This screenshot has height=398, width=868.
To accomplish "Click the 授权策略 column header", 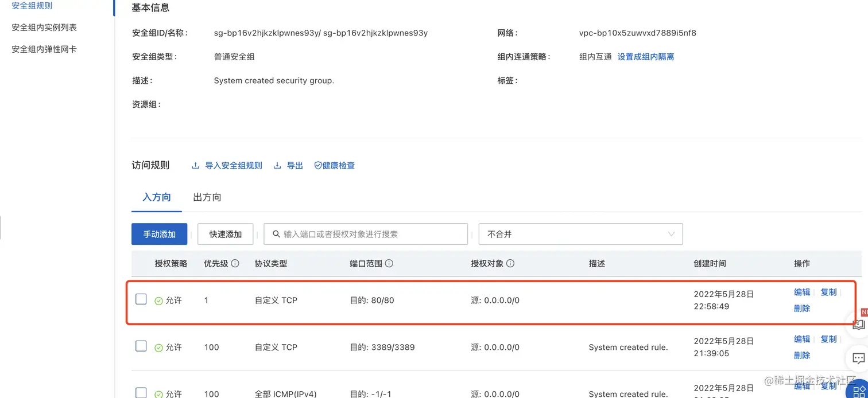I will [x=171, y=264].
